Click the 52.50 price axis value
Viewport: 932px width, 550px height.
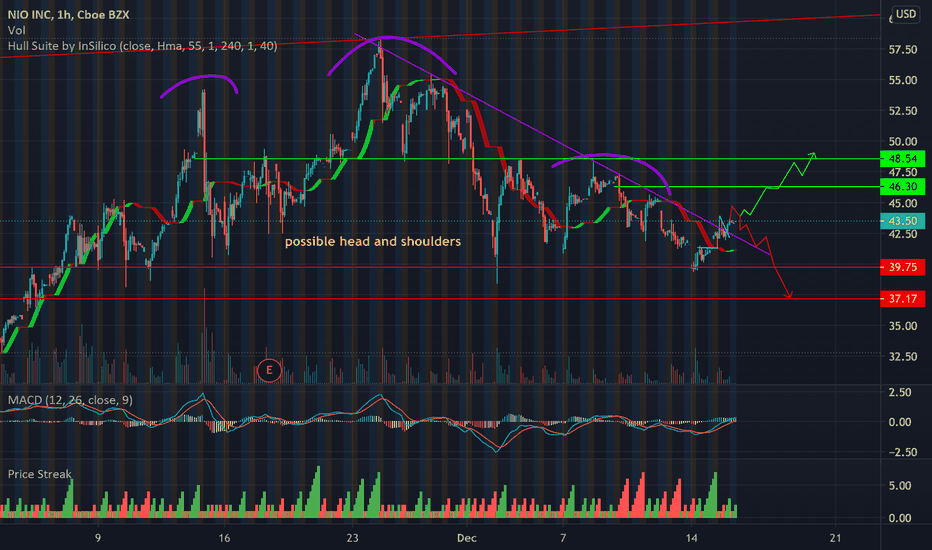(902, 111)
